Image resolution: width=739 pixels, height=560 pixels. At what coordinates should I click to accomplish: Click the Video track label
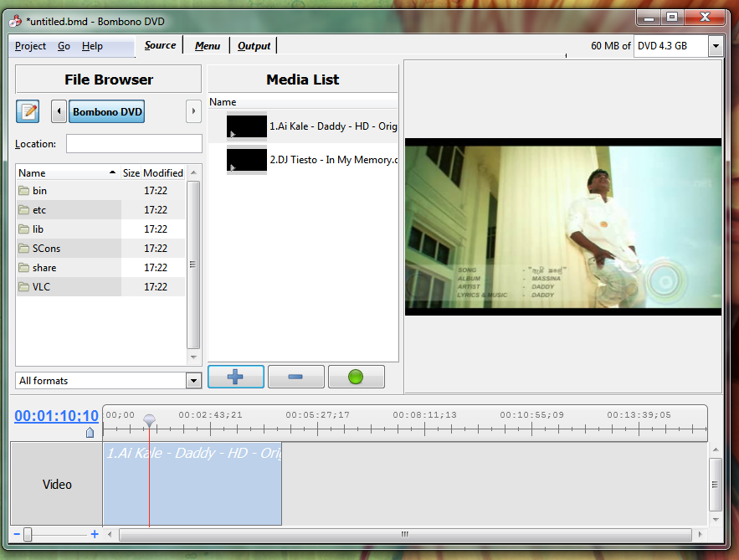click(57, 484)
